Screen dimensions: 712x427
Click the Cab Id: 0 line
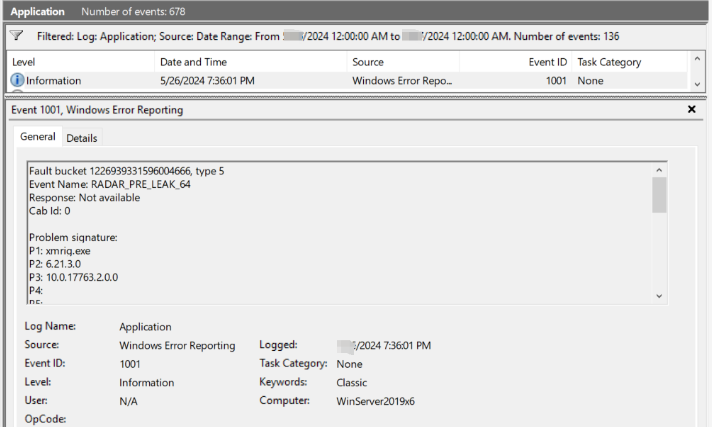[49, 211]
